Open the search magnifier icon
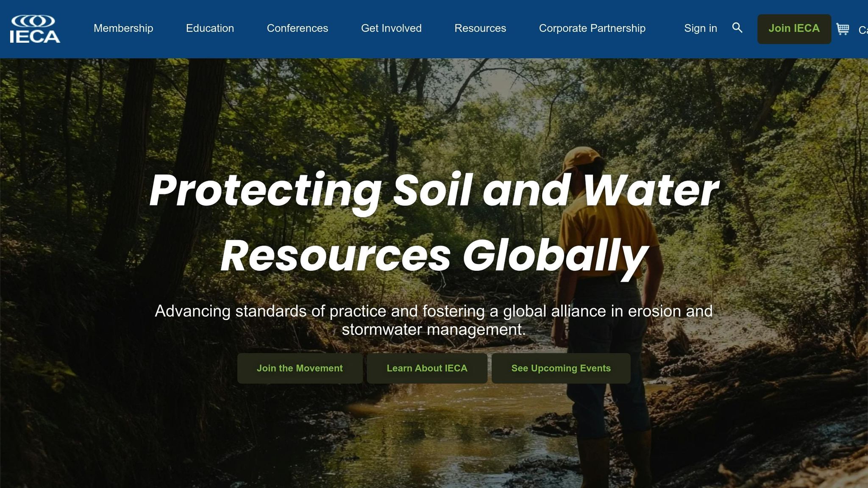This screenshot has width=868, height=488. (x=737, y=28)
